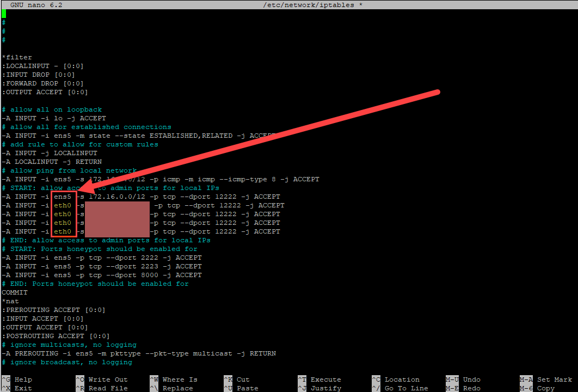Click the Redo shortcut label

[x=471, y=388]
